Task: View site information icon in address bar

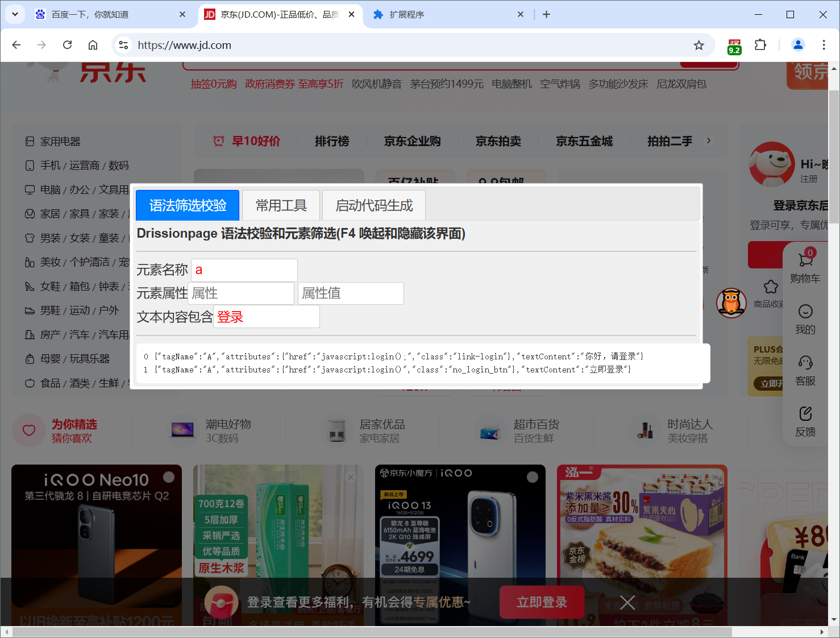Action: 123,45
